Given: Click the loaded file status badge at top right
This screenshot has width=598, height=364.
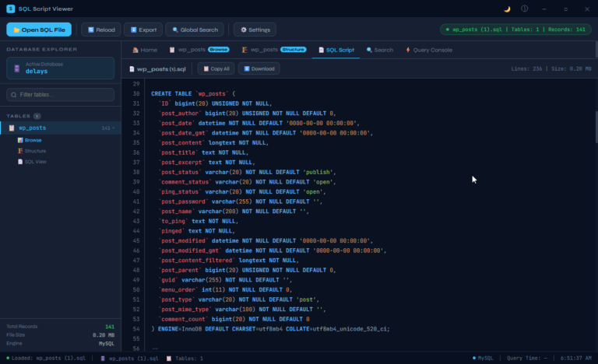Looking at the screenshot, I should click(515, 30).
